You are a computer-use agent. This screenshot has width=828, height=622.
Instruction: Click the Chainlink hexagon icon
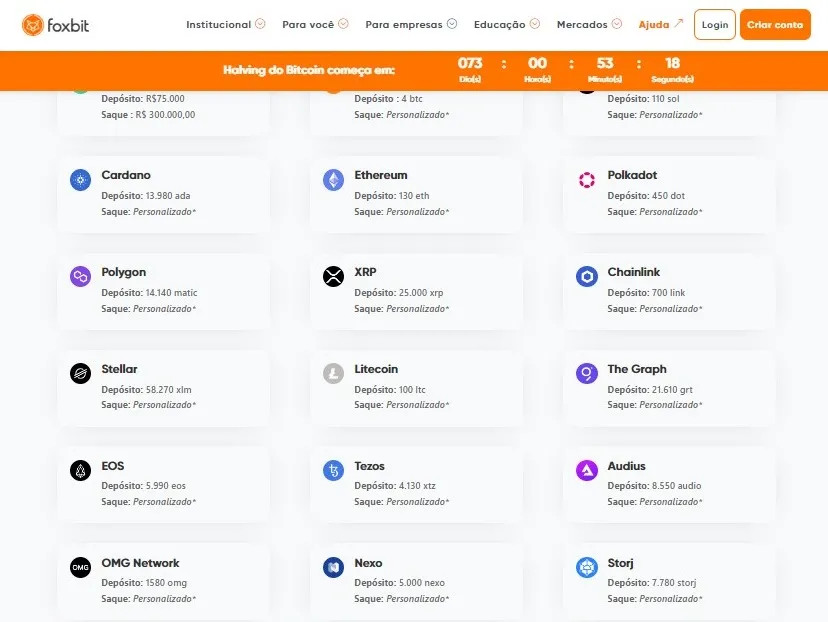587,277
